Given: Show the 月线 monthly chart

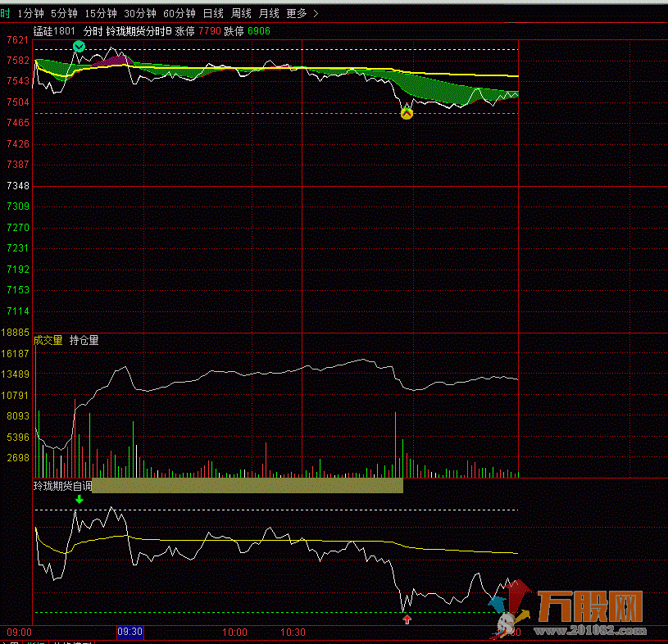Looking at the screenshot, I should coord(269,13).
